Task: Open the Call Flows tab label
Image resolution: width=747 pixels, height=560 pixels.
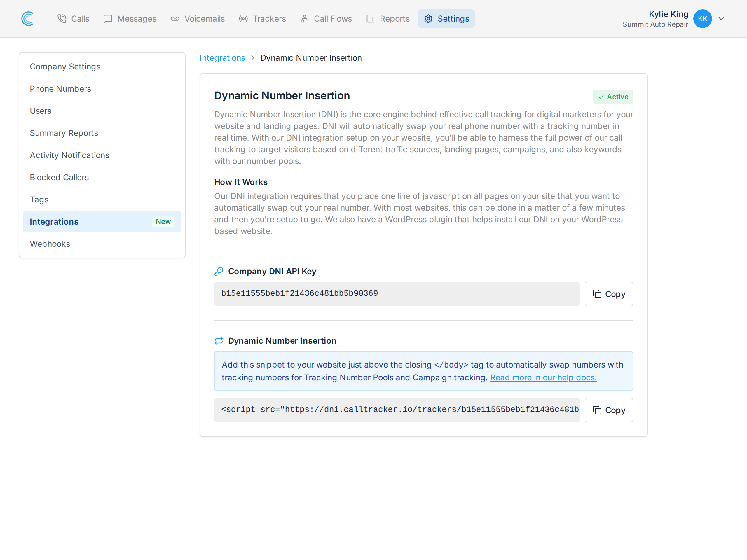Action: [333, 19]
